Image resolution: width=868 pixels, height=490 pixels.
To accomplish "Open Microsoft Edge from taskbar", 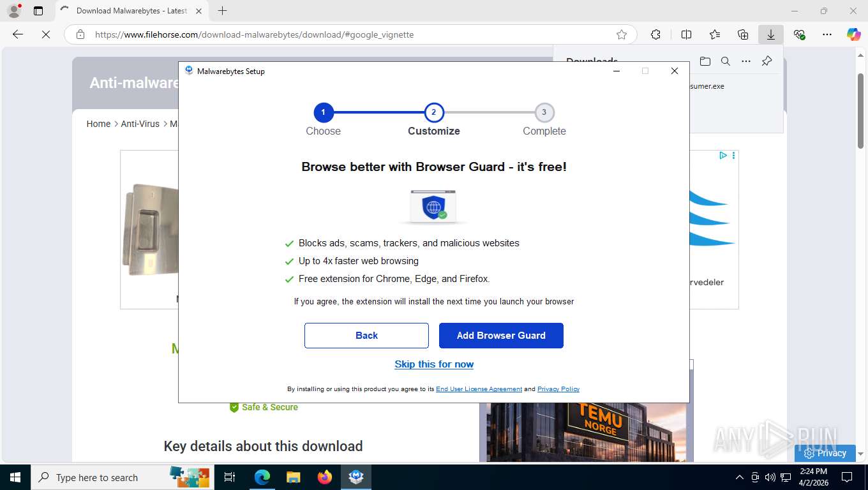I will [262, 477].
